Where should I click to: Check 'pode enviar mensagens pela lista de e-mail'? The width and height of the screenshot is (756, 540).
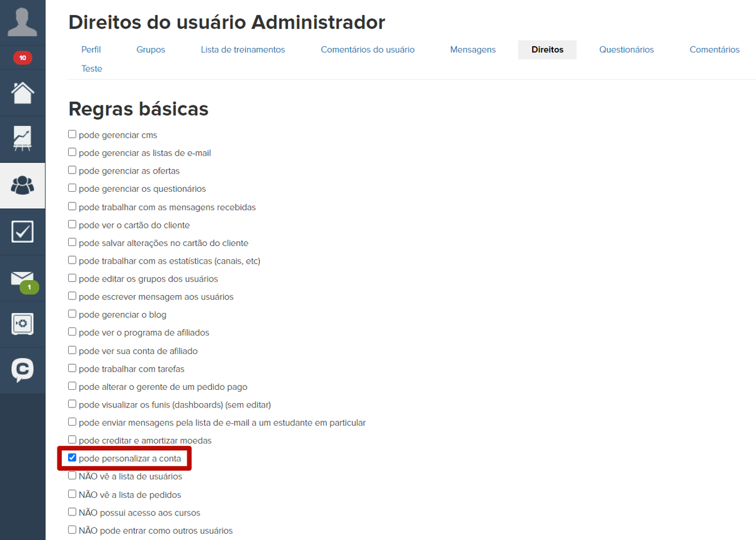73,422
